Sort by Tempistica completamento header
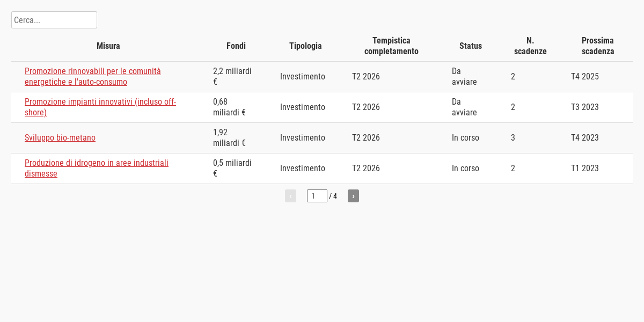The image size is (644, 322). point(391,46)
